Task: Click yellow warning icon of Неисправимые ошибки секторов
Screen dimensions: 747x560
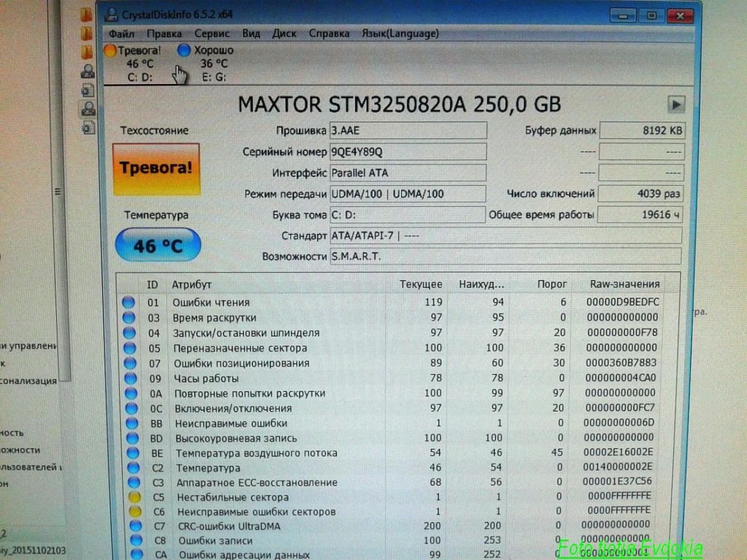Action: (x=134, y=511)
